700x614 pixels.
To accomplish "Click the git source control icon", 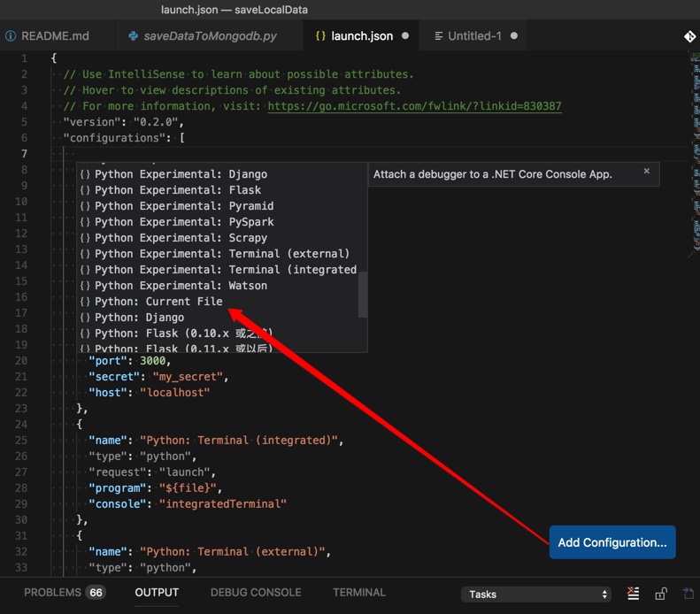I will (689, 36).
